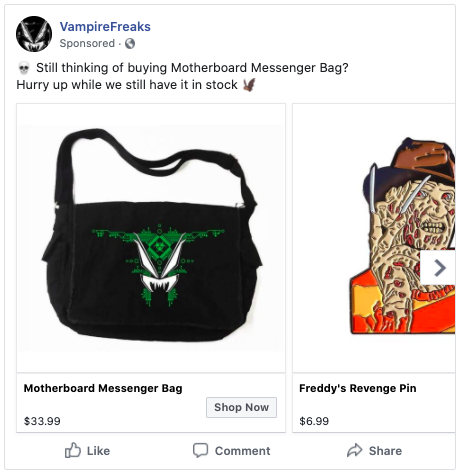Click the Share label text
The width and height of the screenshot is (460, 476).
(385, 451)
